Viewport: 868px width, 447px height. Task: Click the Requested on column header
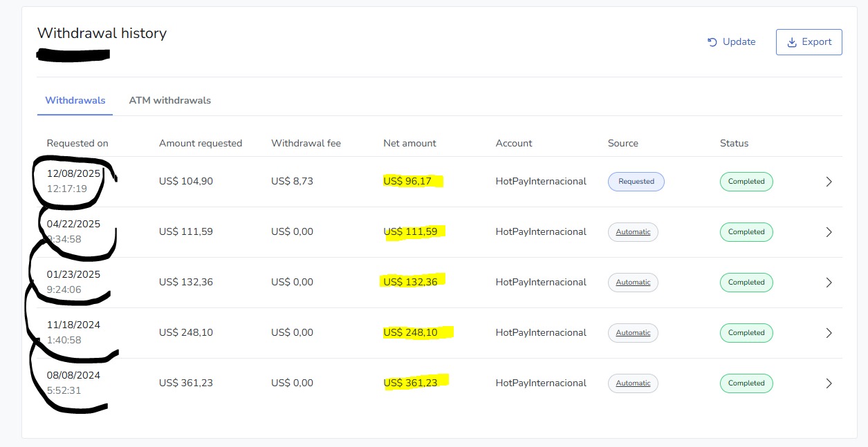[77, 143]
